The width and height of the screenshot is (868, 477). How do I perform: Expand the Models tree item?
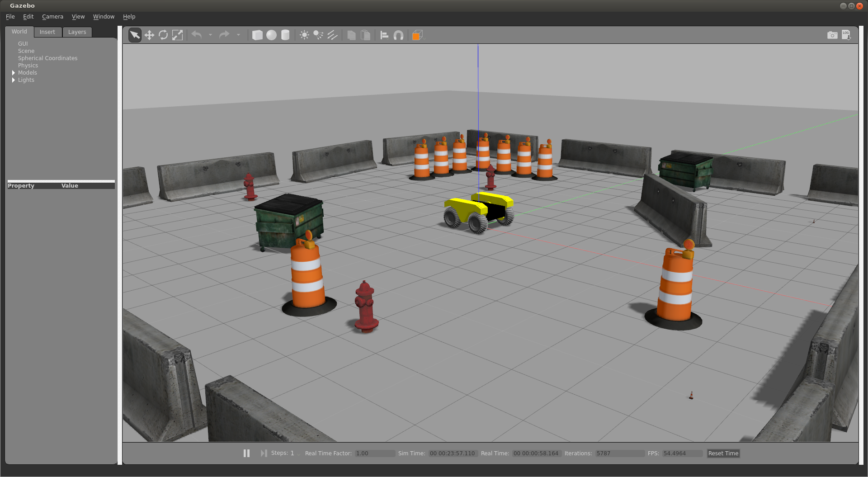point(14,73)
